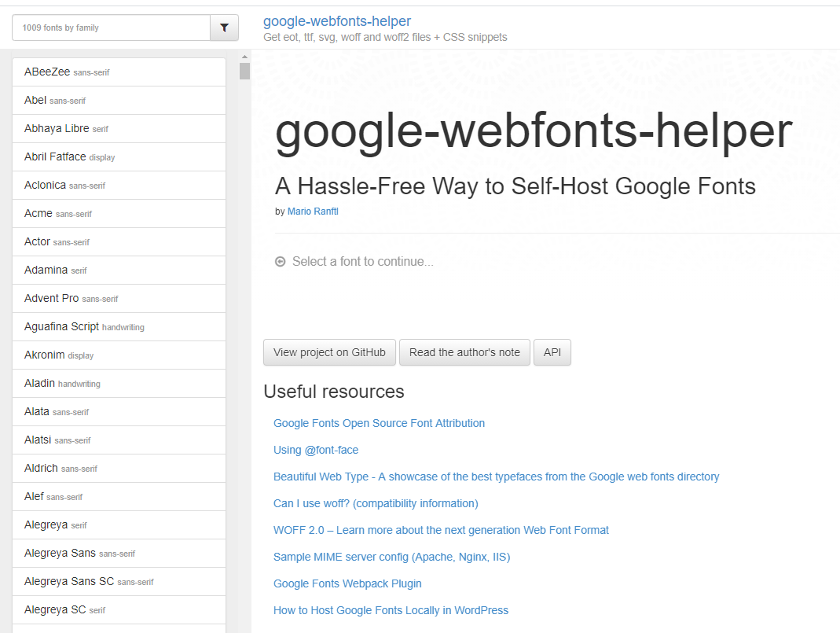
Task: Open the Advent Pro font entry
Action: click(52, 298)
